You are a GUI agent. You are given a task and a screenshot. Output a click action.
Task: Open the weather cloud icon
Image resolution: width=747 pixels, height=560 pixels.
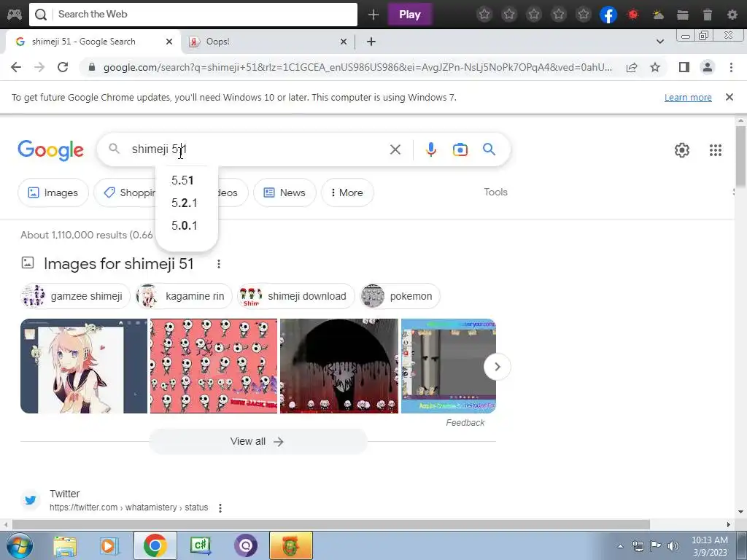pyautogui.click(x=658, y=15)
